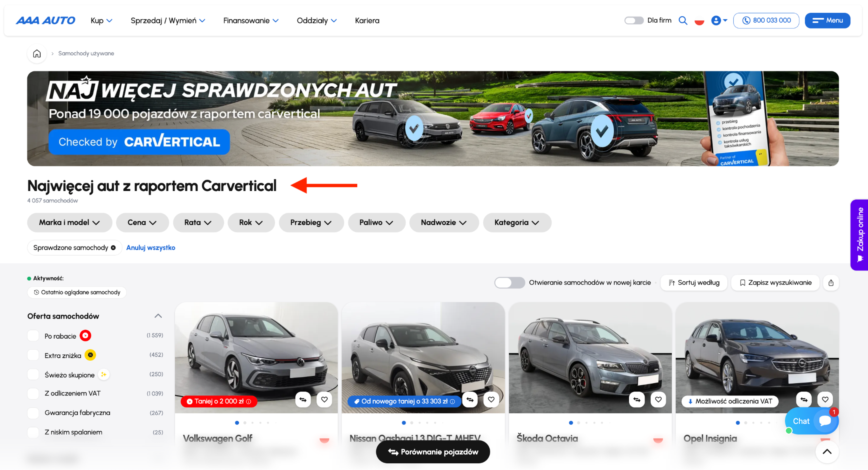Collapse the Oferta samochodów section
The width and height of the screenshot is (868, 470).
[158, 316]
